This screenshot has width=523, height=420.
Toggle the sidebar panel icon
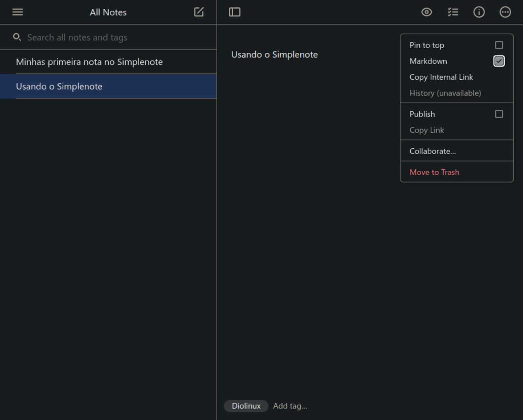235,12
